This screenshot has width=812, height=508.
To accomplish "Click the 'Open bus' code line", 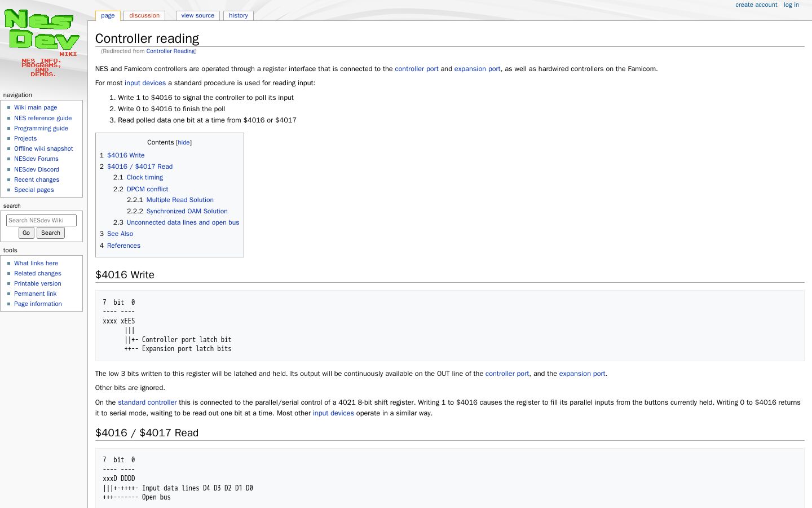I will pos(156,497).
